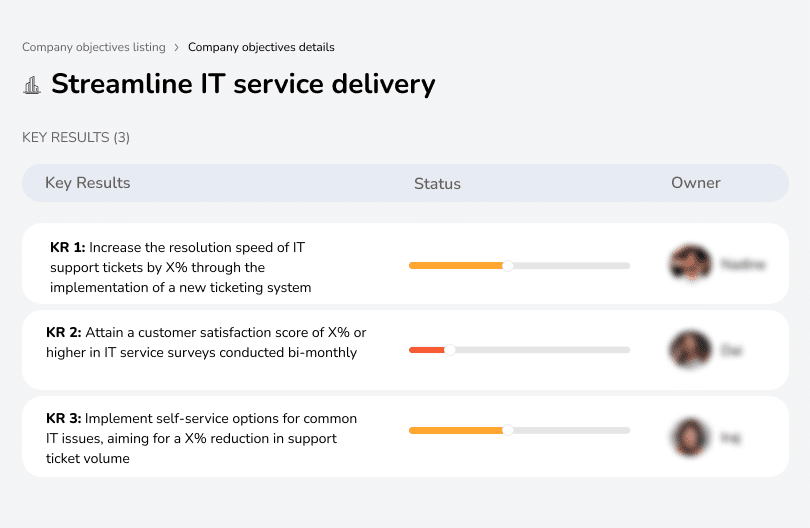
Task: Open the Company objectives listing breadcrumb
Action: point(94,47)
